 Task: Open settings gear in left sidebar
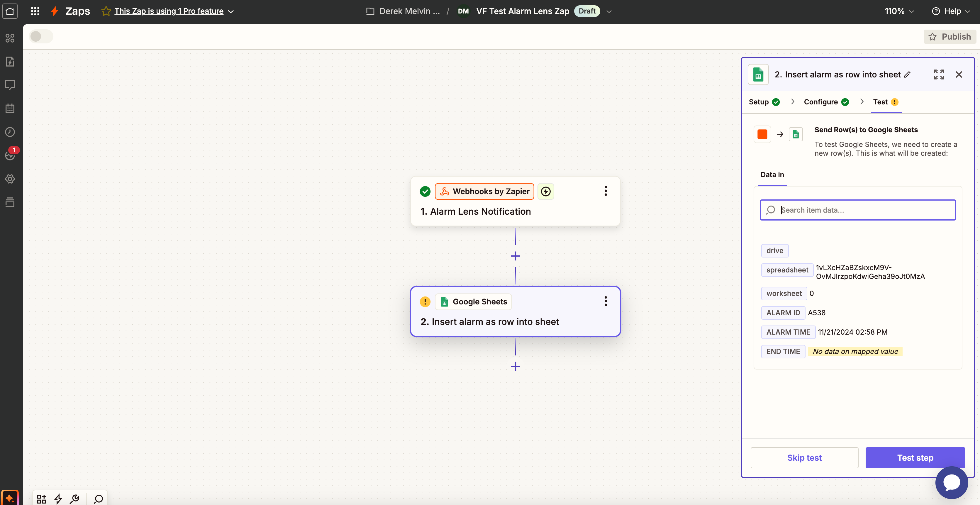[10, 179]
